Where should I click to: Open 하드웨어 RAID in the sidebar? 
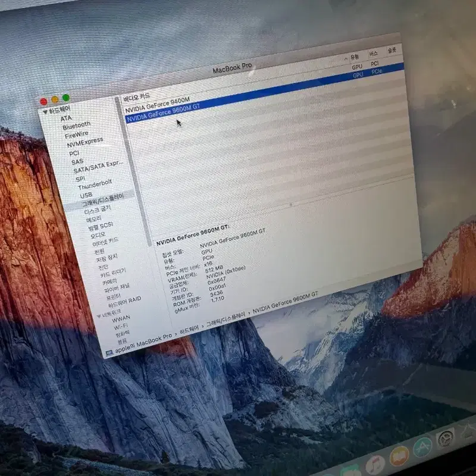click(x=125, y=302)
